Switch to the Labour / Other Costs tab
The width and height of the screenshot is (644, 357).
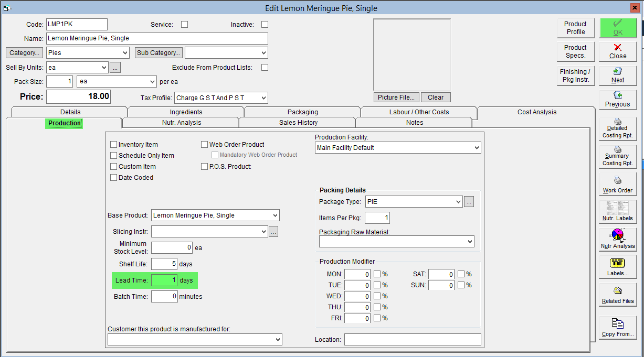coord(419,112)
